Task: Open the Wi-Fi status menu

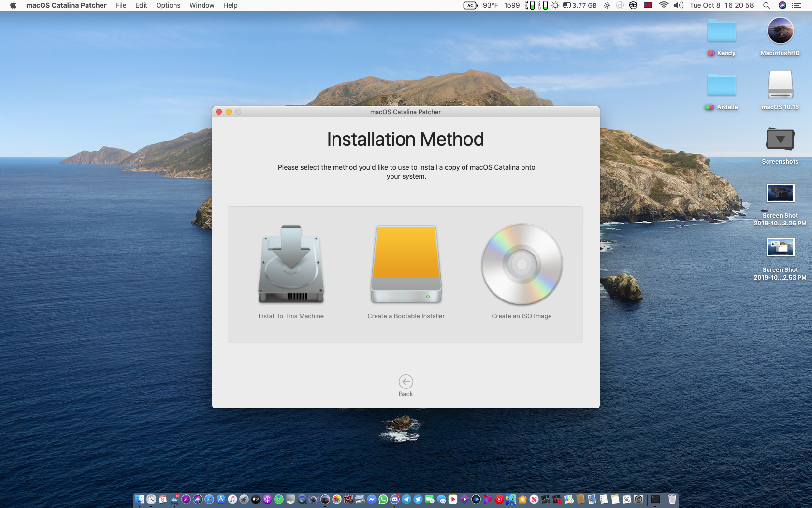Action: 664,5
